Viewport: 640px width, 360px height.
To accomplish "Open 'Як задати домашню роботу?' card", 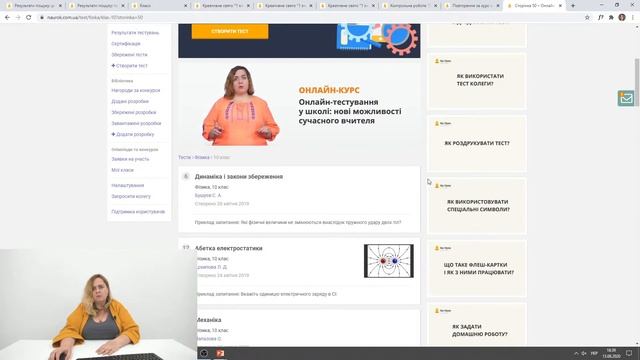I will pyautogui.click(x=476, y=324).
